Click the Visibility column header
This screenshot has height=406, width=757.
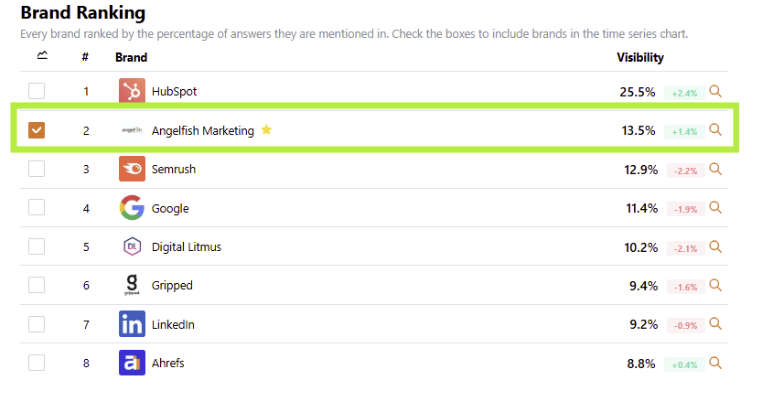pos(640,57)
